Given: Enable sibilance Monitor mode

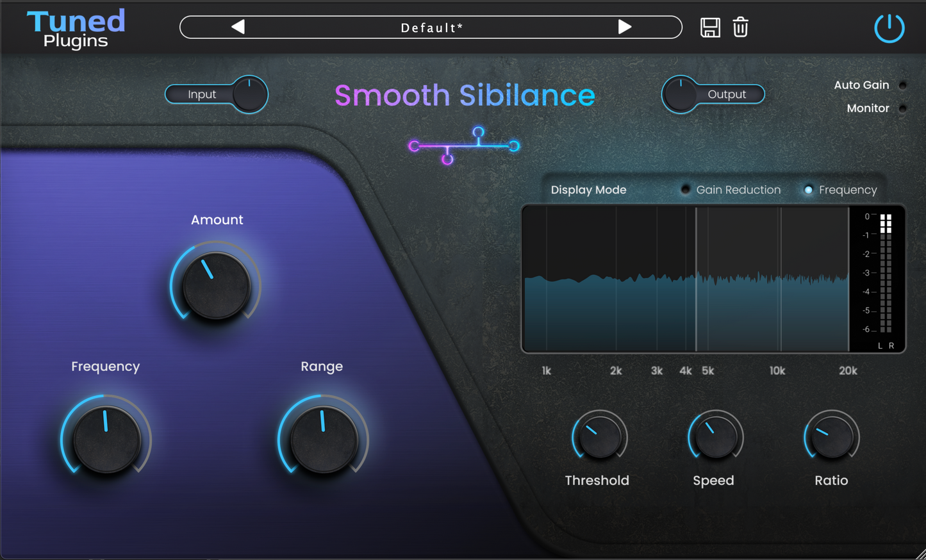Looking at the screenshot, I should tap(903, 108).
